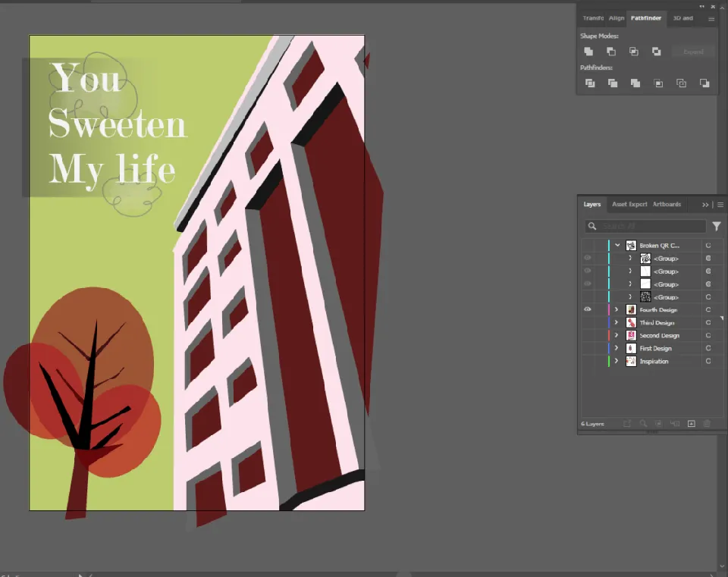Expand the First Design layer
Screen dimensions: 728x577
tap(617, 348)
